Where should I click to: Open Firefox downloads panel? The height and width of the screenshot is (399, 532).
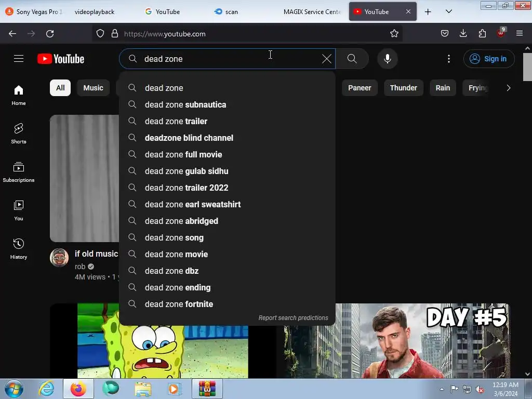[x=463, y=34]
